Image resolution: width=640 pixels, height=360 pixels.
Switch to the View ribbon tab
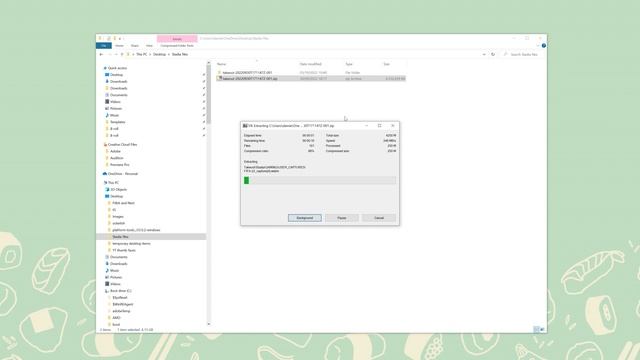coord(149,45)
